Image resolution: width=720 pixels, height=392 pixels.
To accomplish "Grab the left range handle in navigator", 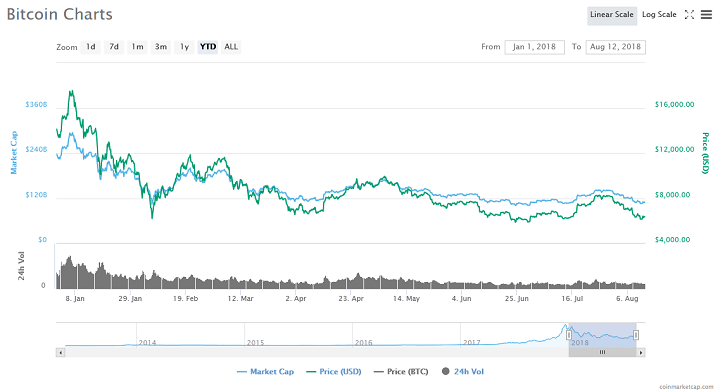I will 569,335.
